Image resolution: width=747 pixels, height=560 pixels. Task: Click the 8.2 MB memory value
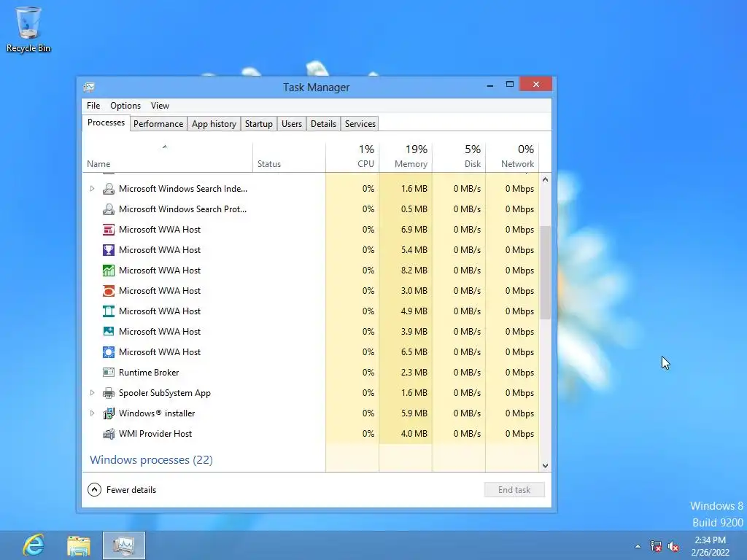click(414, 271)
